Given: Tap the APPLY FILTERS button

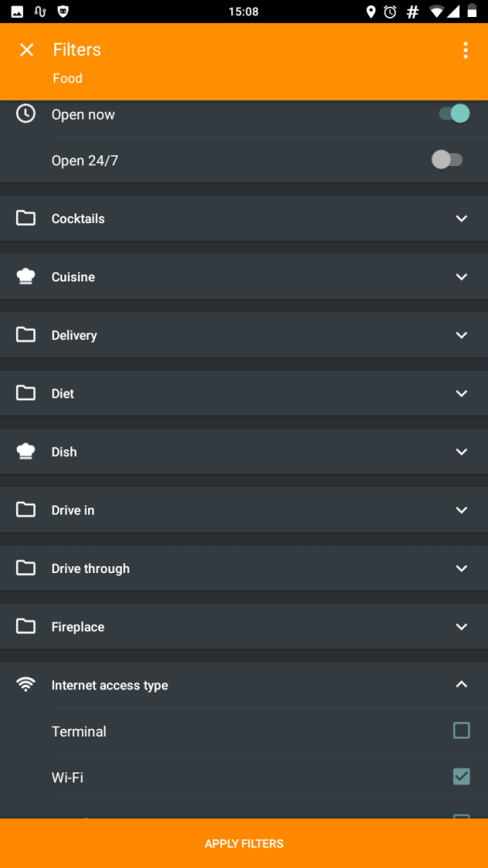Looking at the screenshot, I should click(x=244, y=843).
